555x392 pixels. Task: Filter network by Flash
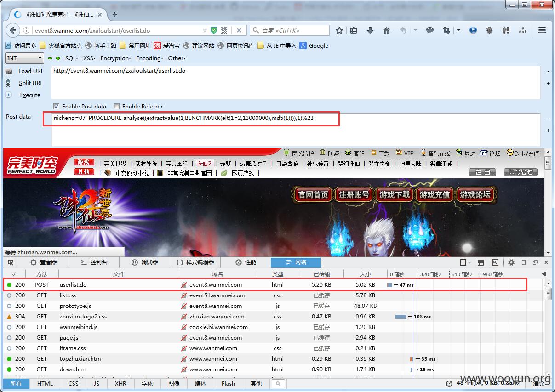[228, 383]
